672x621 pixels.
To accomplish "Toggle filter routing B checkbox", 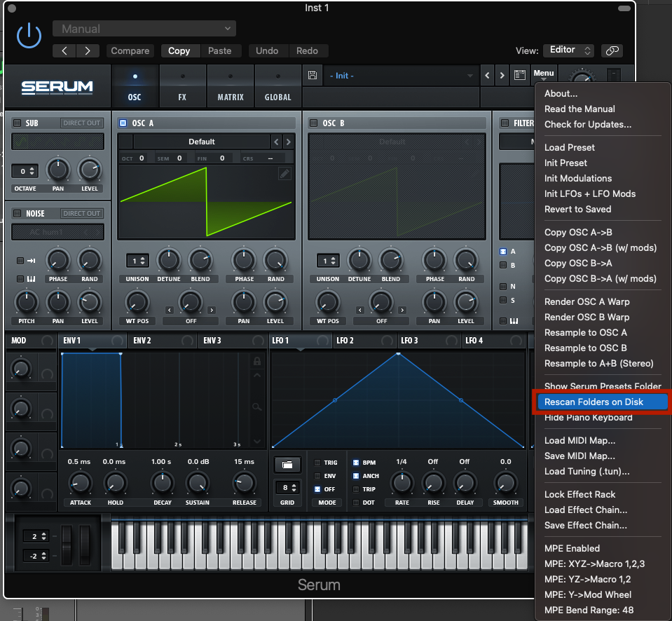I will pos(503,265).
